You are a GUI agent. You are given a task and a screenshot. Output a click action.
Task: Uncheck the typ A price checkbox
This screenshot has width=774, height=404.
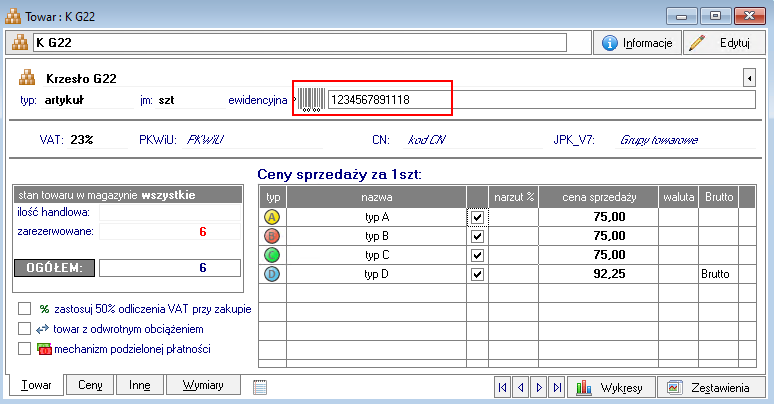477,217
